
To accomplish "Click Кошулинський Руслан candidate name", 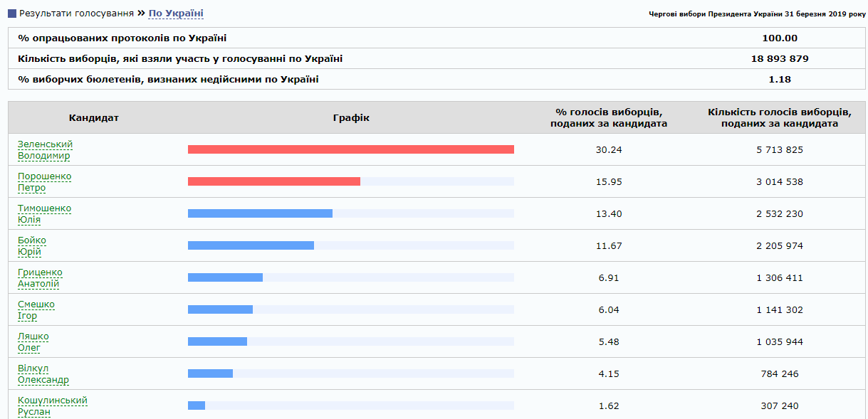I will tap(52, 406).
